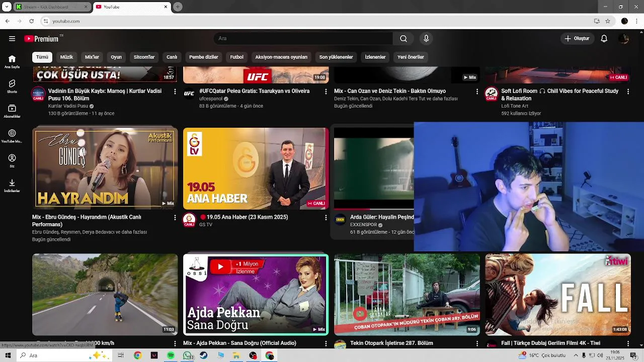Open Siz (You) page in sidebar
Image resolution: width=644 pixels, height=362 pixels.
pyautogui.click(x=12, y=161)
